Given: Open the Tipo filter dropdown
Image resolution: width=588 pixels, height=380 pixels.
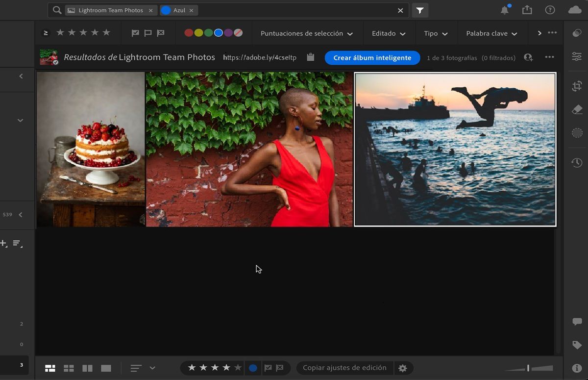Looking at the screenshot, I should pos(436,34).
